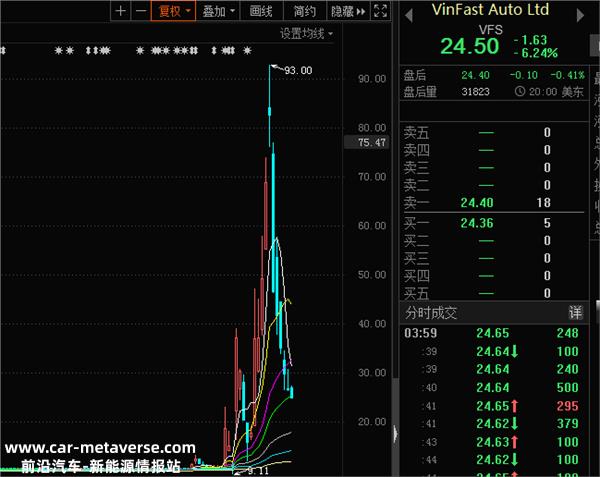This screenshot has width=600, height=477.
Task: Toggle fullscreen chart icon
Action: click(x=380, y=11)
